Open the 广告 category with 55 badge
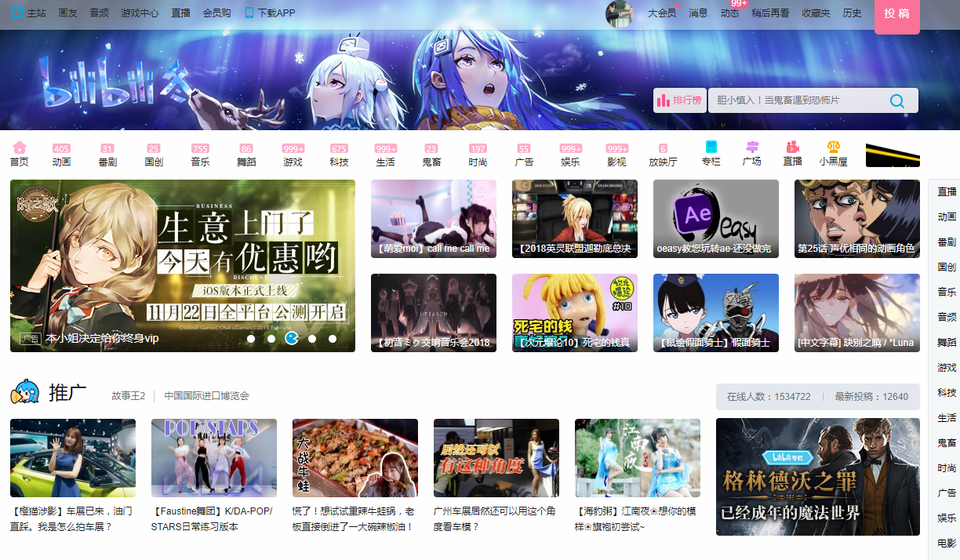The image size is (960, 560). click(x=524, y=155)
